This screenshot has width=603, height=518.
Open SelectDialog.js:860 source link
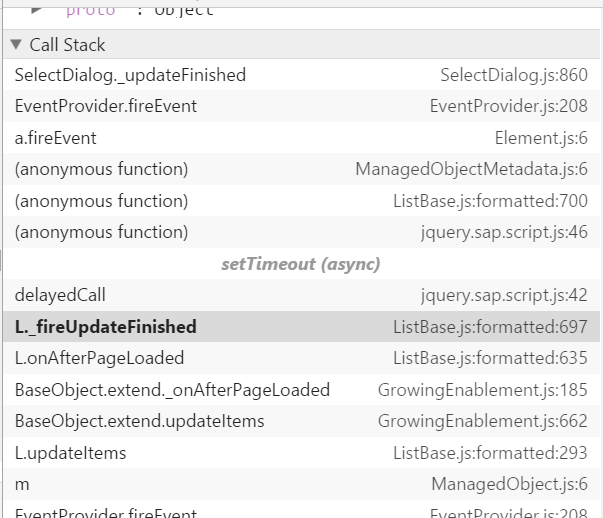[514, 75]
